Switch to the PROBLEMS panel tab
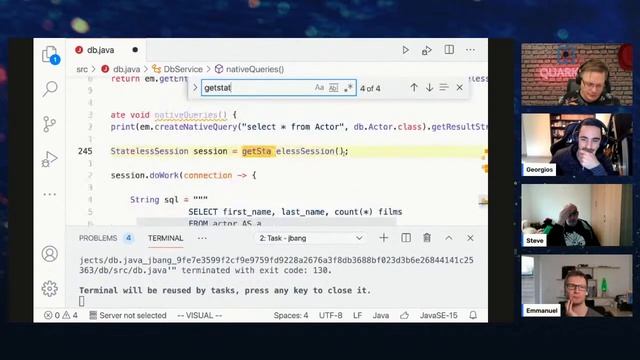This screenshot has height=360, width=640. point(98,238)
